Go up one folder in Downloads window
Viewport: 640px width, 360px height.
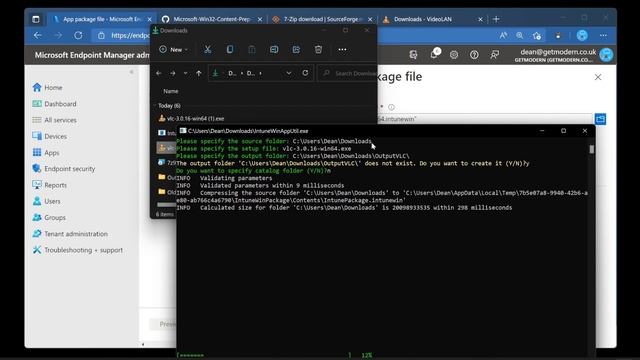[199, 73]
